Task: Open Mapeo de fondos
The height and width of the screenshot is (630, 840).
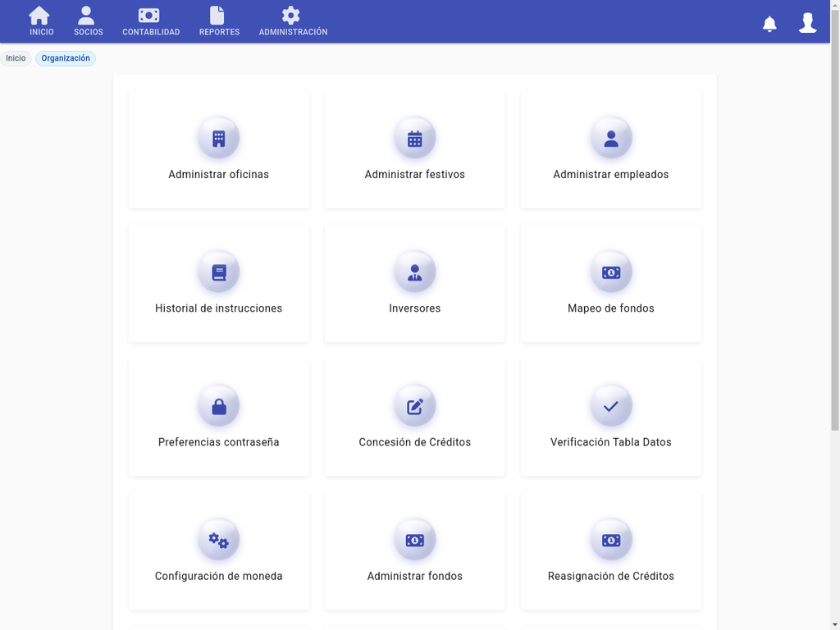Action: (610, 283)
